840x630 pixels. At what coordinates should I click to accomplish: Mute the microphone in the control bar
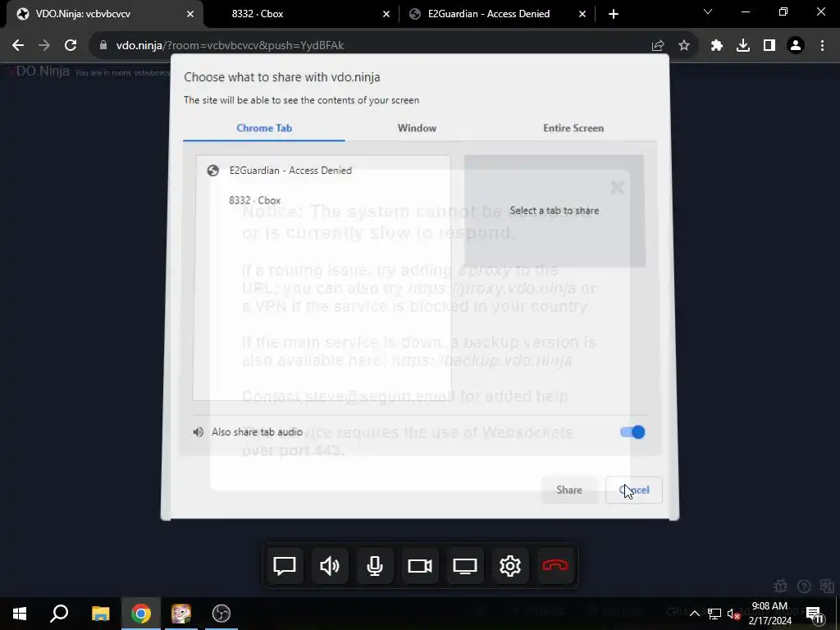(x=374, y=566)
